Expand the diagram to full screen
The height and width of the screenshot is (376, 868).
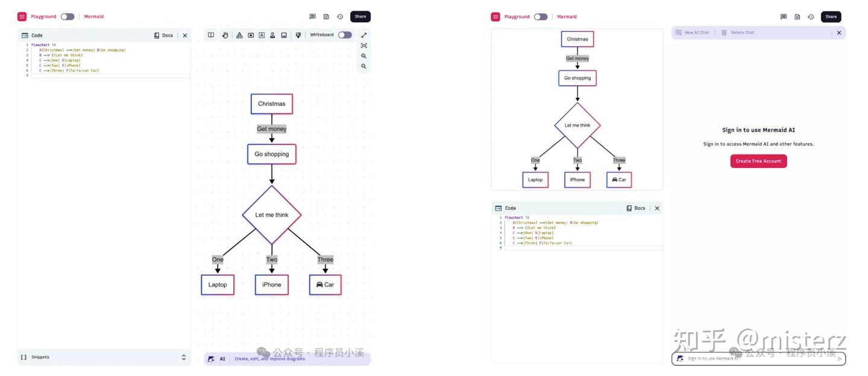pos(364,35)
